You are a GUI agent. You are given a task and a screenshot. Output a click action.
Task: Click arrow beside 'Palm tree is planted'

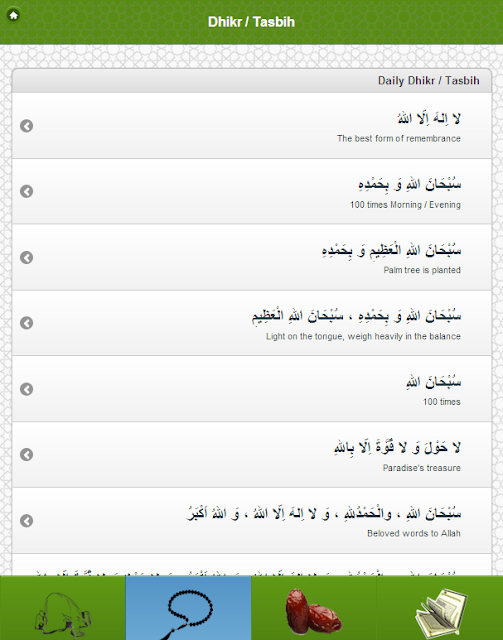pos(27,257)
